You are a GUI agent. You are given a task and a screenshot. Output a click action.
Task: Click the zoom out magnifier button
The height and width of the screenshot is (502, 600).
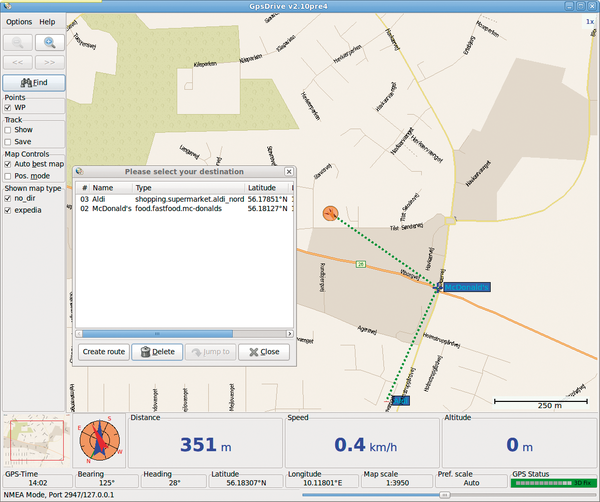click(x=18, y=43)
